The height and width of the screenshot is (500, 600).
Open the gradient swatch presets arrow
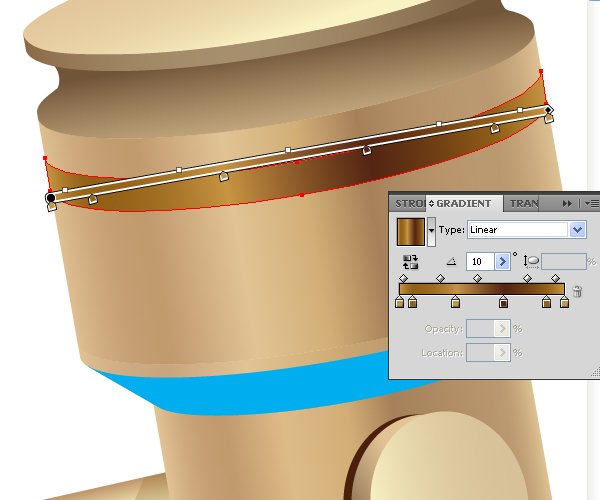point(431,231)
